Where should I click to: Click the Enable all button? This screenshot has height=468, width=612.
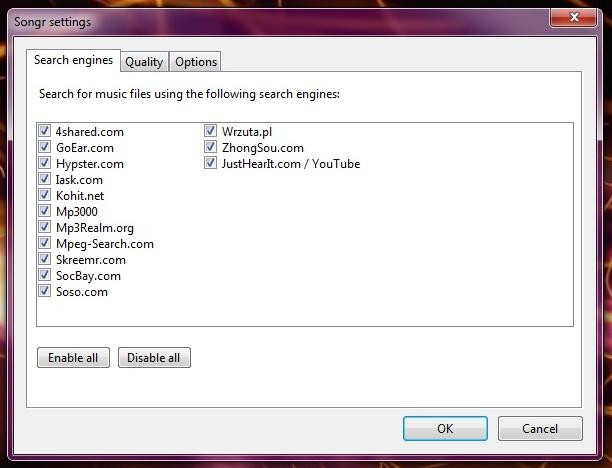pos(73,358)
